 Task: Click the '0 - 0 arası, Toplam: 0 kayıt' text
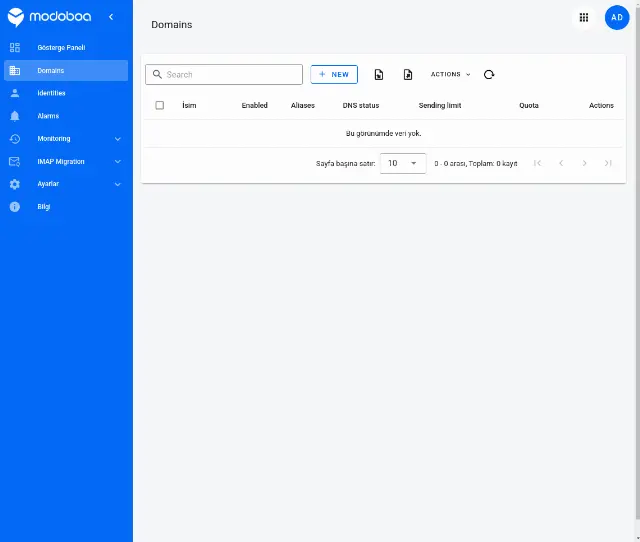click(476, 163)
